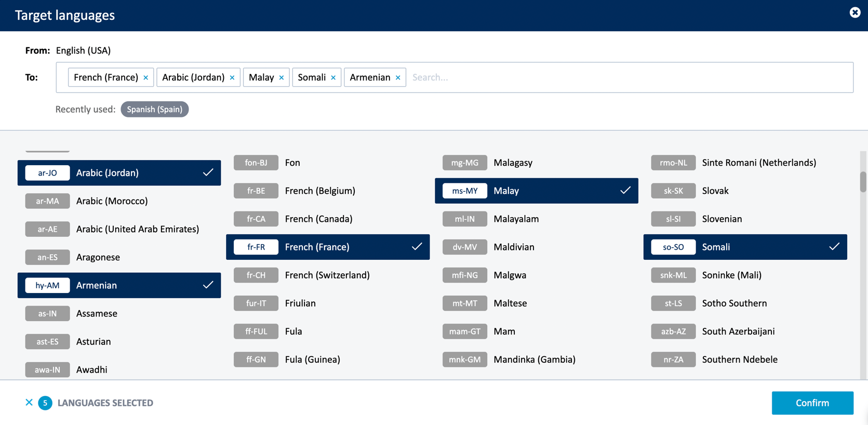868x425 pixels.
Task: Remove the Arabic (Jordan) tag with its x
Action: point(232,77)
